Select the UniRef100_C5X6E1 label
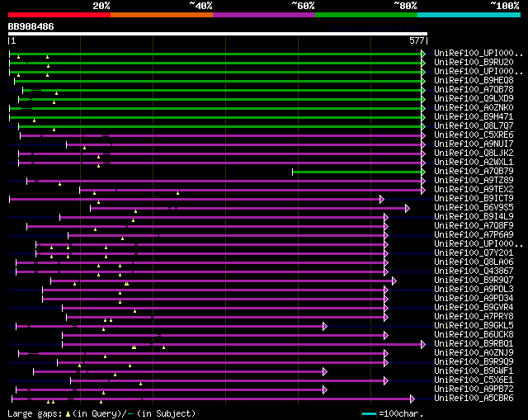The width and height of the screenshot is (528, 420). (474, 380)
